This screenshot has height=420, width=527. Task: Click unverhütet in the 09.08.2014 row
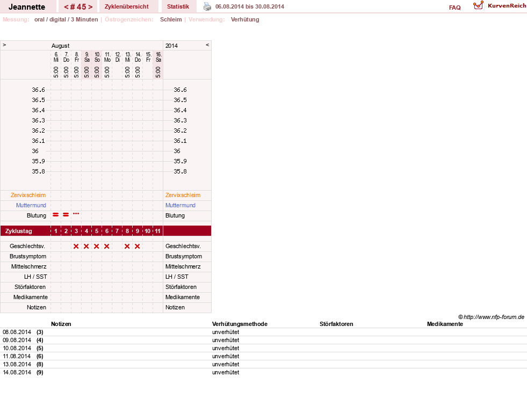(x=226, y=340)
